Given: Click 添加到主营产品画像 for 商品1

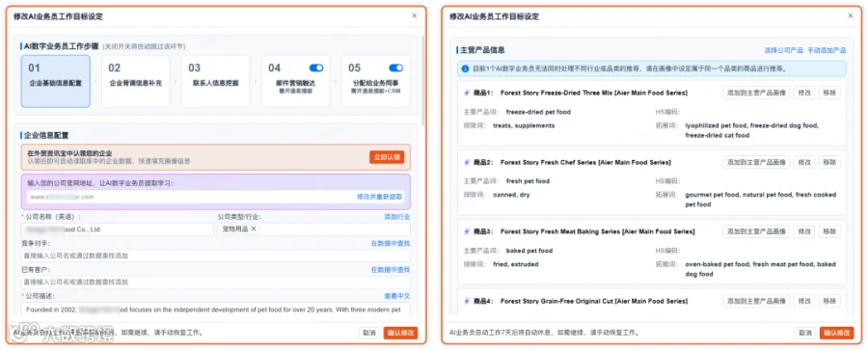Looking at the screenshot, I should click(756, 93).
